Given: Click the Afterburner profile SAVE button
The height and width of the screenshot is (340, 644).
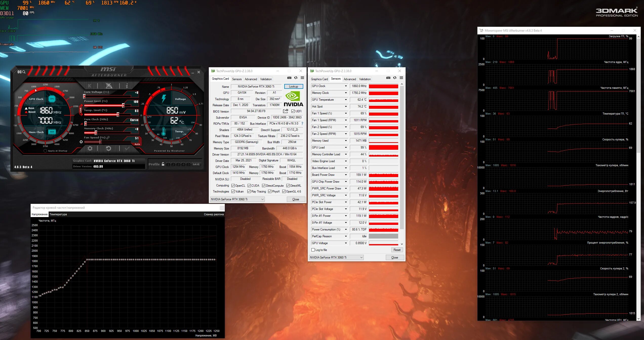Looking at the screenshot, I should pos(196,164).
